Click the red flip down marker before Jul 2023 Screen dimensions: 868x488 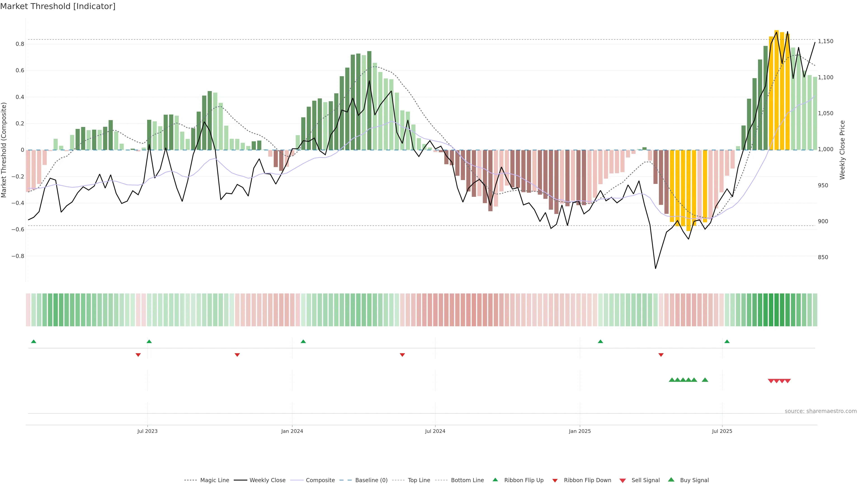[x=138, y=355]
